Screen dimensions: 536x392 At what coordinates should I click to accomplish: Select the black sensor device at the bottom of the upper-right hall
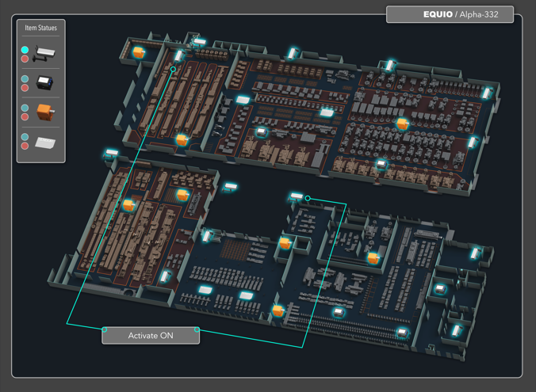tap(381, 165)
